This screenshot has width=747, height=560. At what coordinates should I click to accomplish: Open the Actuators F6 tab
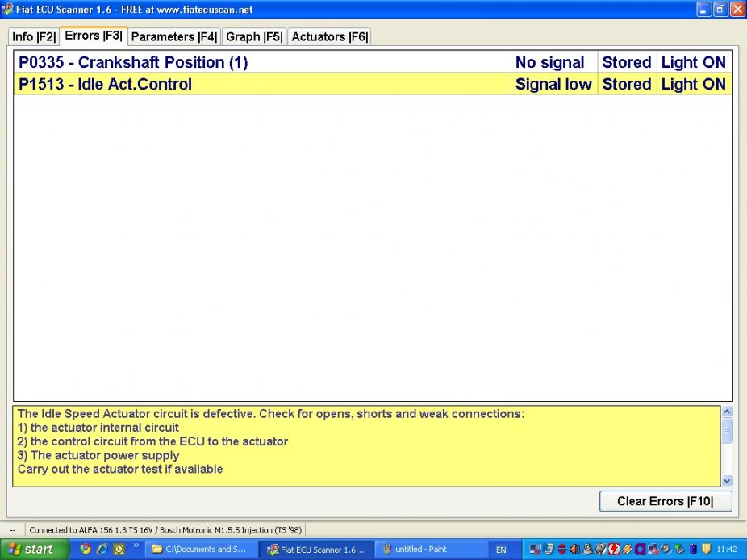tap(329, 36)
